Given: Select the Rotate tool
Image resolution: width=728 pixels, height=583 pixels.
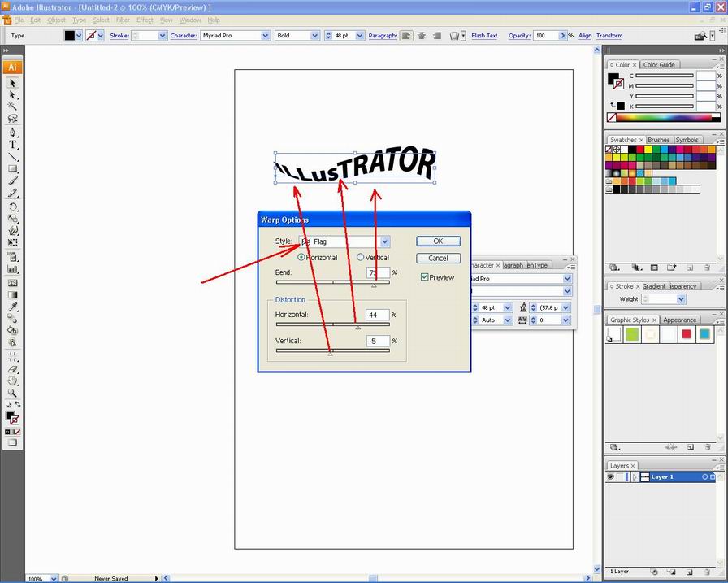Looking at the screenshot, I should 12,207.
